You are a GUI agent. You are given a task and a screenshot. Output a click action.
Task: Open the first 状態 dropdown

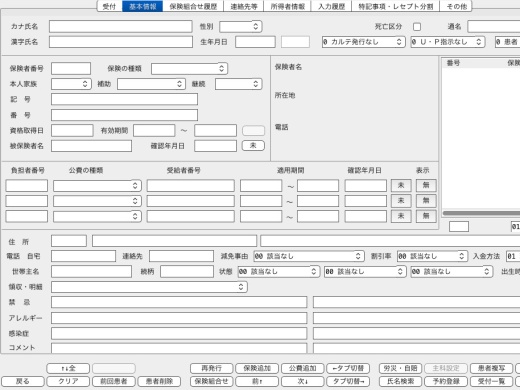pos(279,271)
